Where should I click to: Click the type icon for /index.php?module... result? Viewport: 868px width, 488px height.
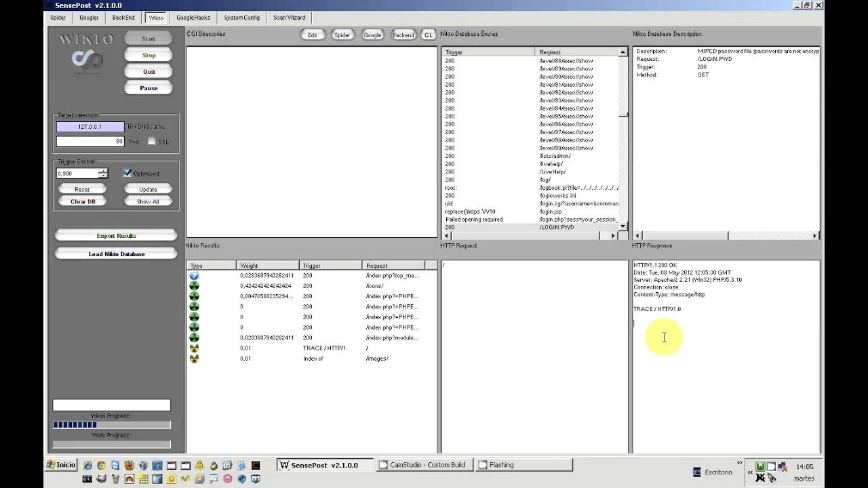(195, 338)
